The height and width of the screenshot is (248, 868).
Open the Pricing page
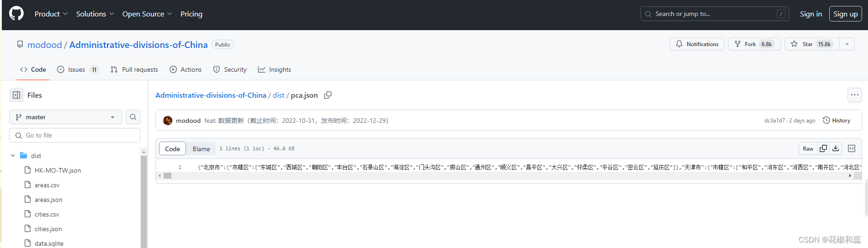coord(191,14)
